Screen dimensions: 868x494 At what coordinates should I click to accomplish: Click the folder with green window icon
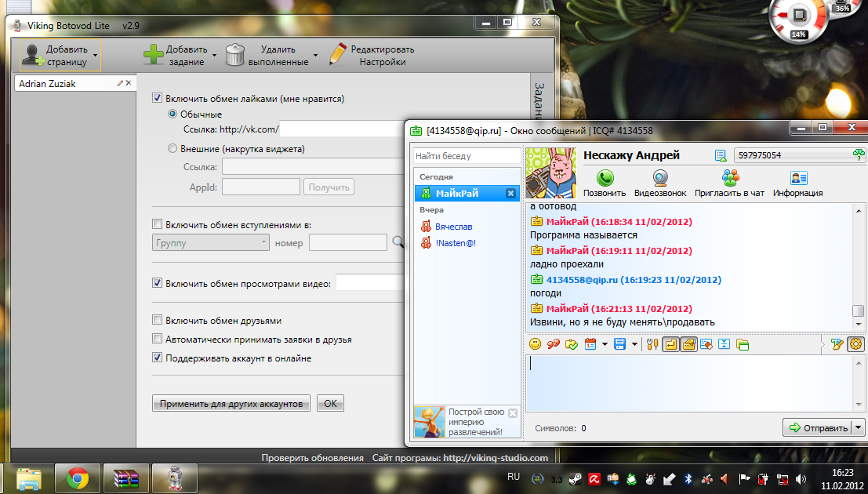point(743,344)
